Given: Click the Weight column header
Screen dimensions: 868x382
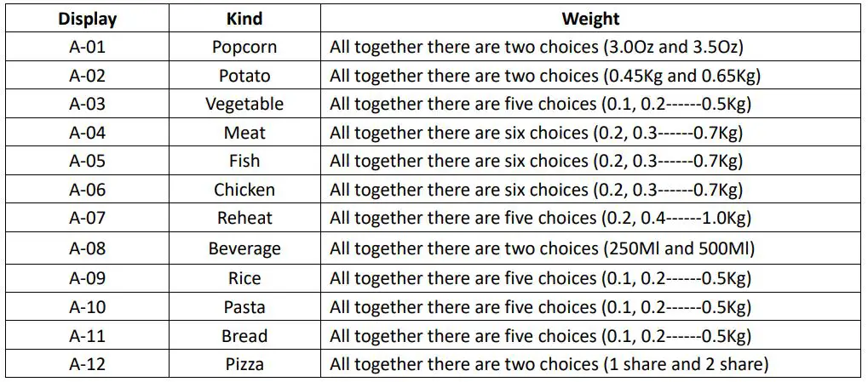Looking at the screenshot, I should coord(590,18).
